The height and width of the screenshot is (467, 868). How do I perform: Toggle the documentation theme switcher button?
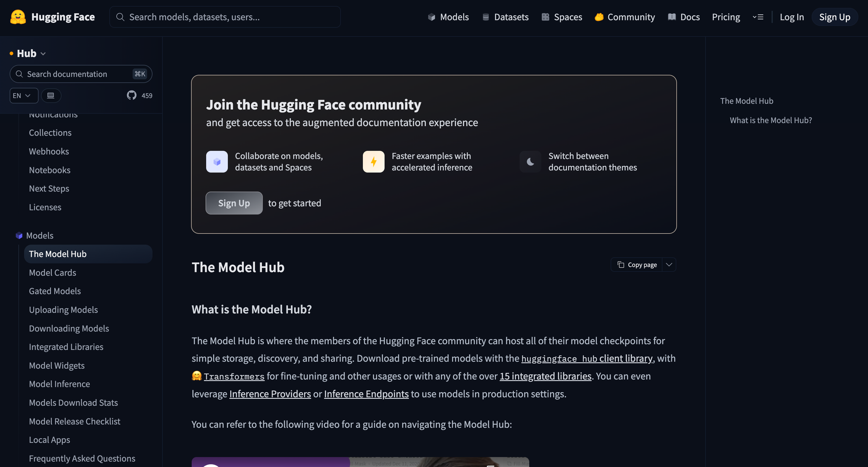coord(51,96)
